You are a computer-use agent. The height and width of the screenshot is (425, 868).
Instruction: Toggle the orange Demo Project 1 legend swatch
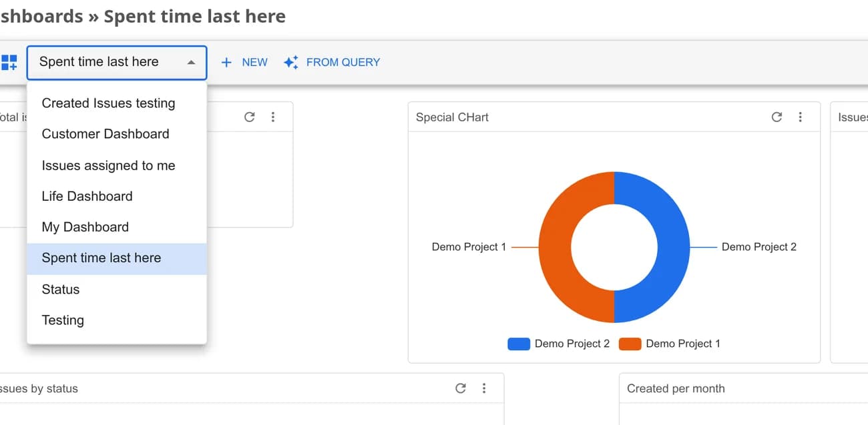(630, 344)
